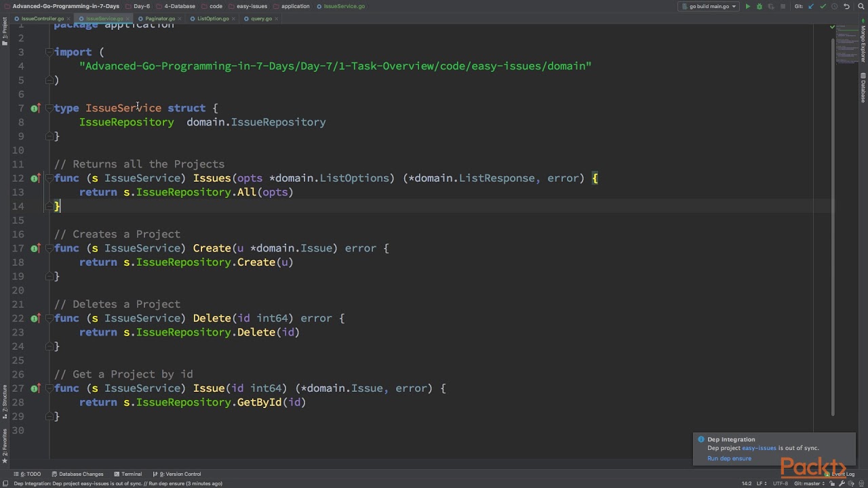Open the Paginator.go tab
Screen dimensions: 868x488
point(159,18)
